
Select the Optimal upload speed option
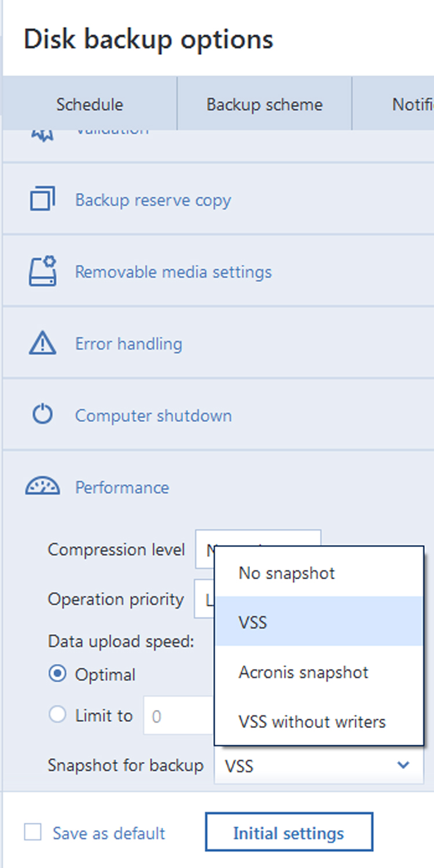(x=57, y=674)
